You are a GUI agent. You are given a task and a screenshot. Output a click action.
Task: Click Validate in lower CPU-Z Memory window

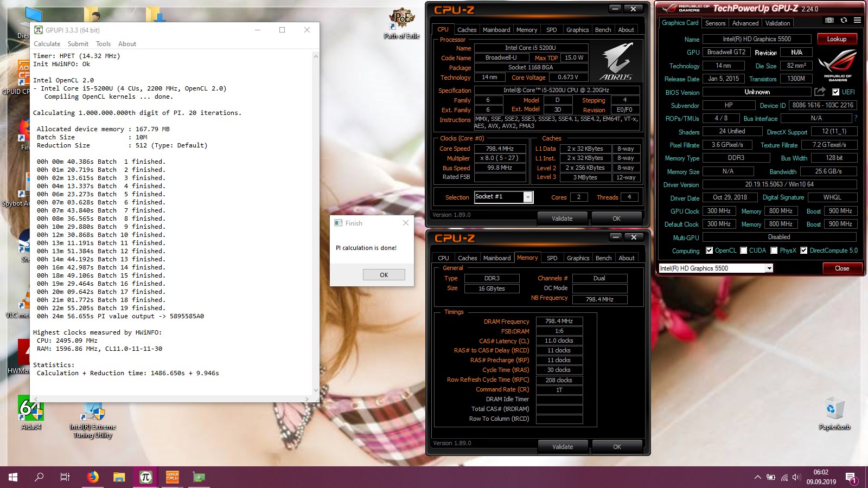563,447
